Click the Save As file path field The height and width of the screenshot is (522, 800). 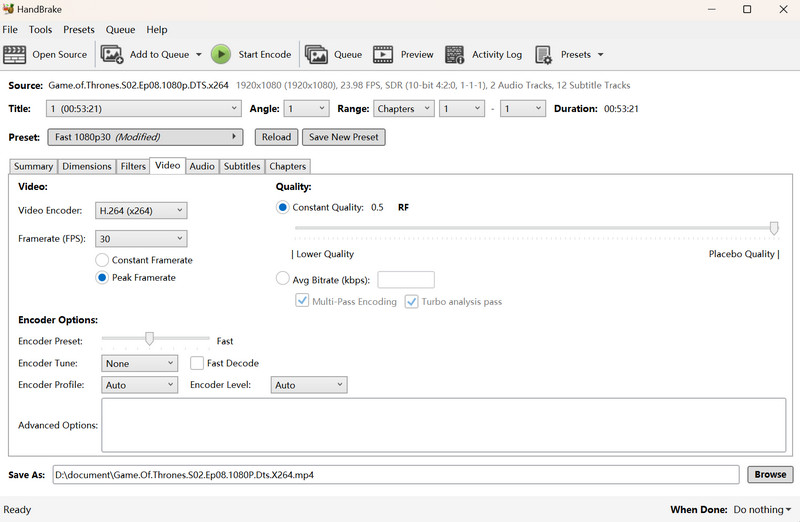click(x=395, y=475)
